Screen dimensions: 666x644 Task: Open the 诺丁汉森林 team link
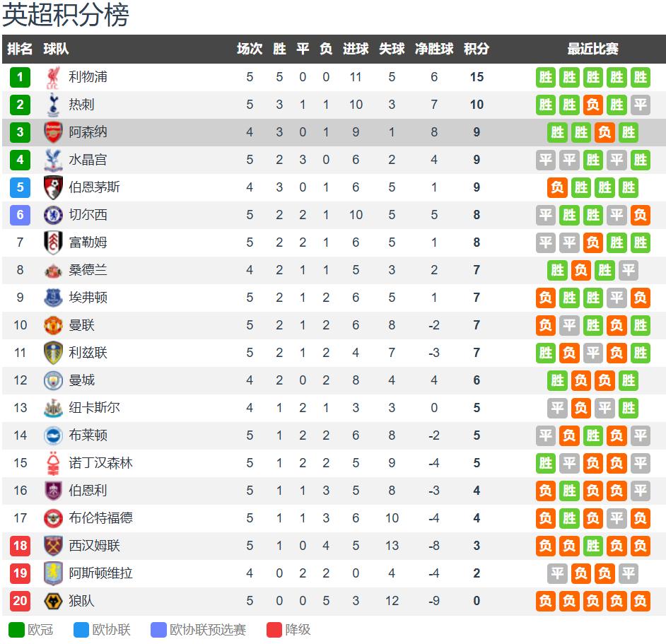[x=100, y=463]
